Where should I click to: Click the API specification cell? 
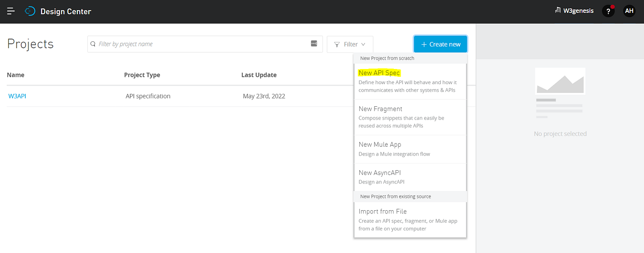(148, 96)
